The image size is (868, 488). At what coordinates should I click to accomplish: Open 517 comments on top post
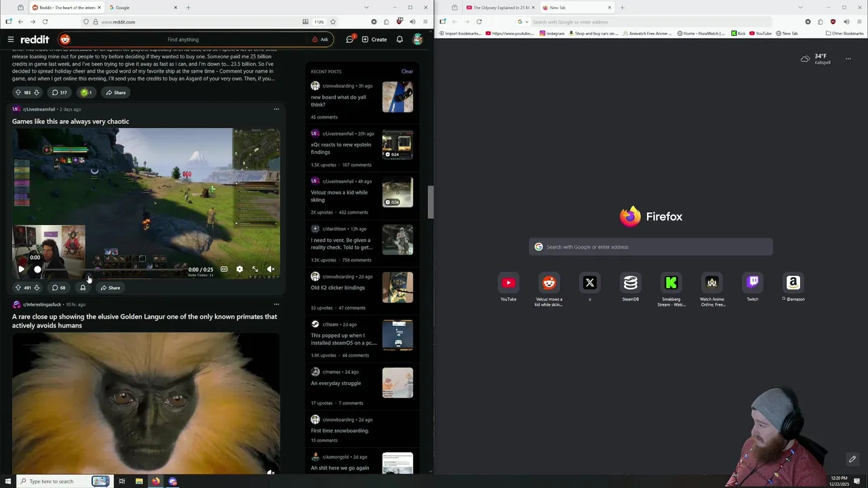coord(60,92)
